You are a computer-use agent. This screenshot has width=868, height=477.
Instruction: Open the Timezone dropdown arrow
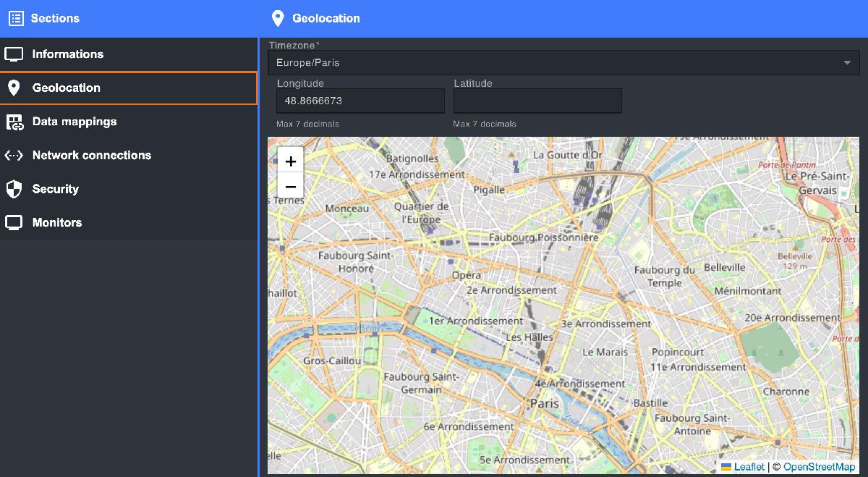point(846,63)
